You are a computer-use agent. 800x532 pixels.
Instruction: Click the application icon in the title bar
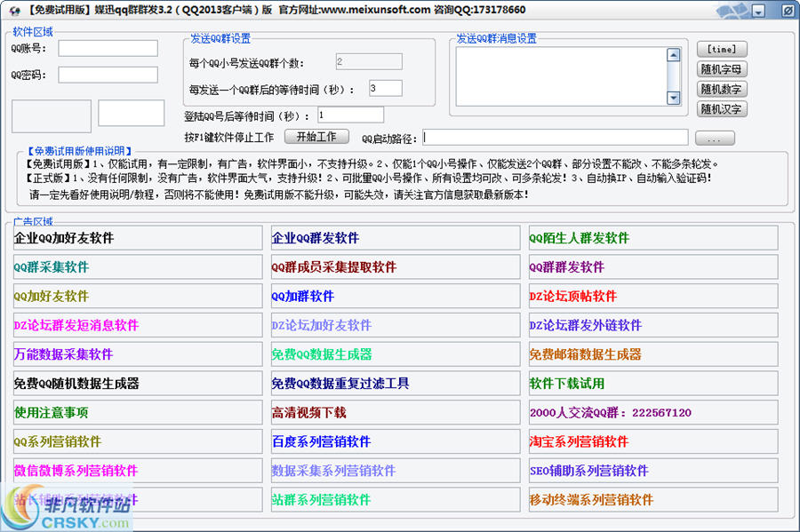(x=12, y=10)
